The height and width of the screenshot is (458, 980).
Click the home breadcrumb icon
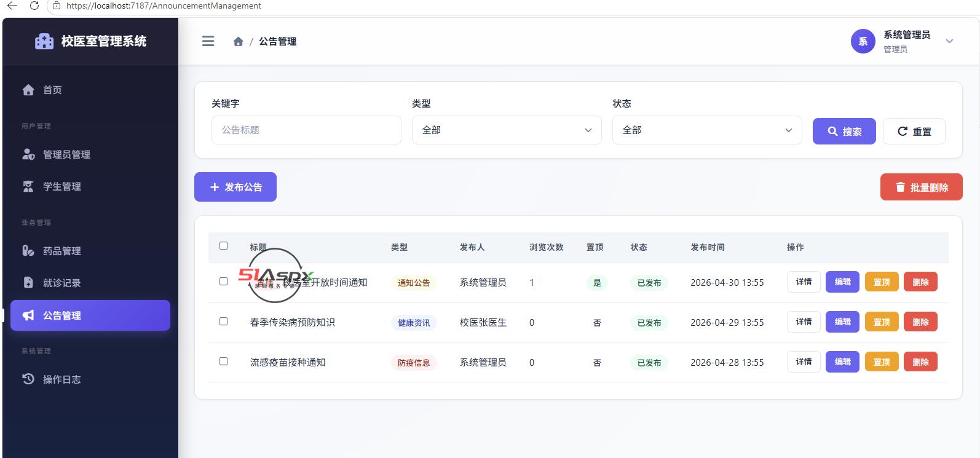[x=239, y=41]
